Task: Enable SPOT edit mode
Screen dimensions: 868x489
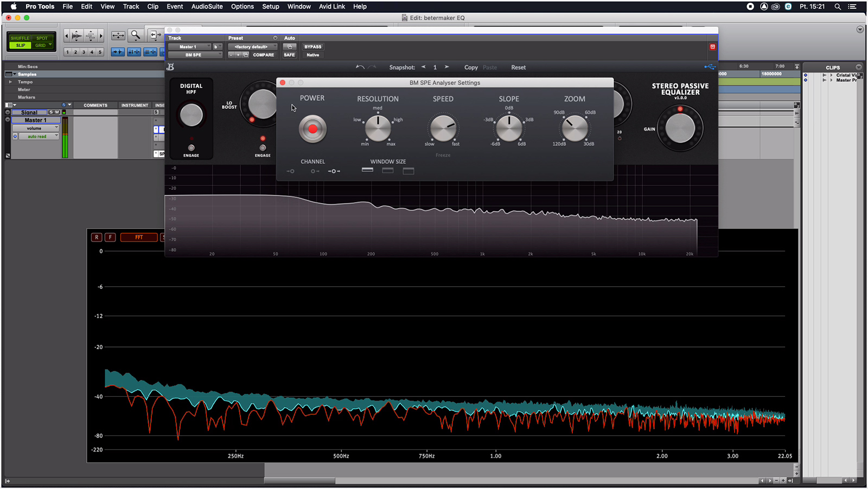Action: pos(42,38)
